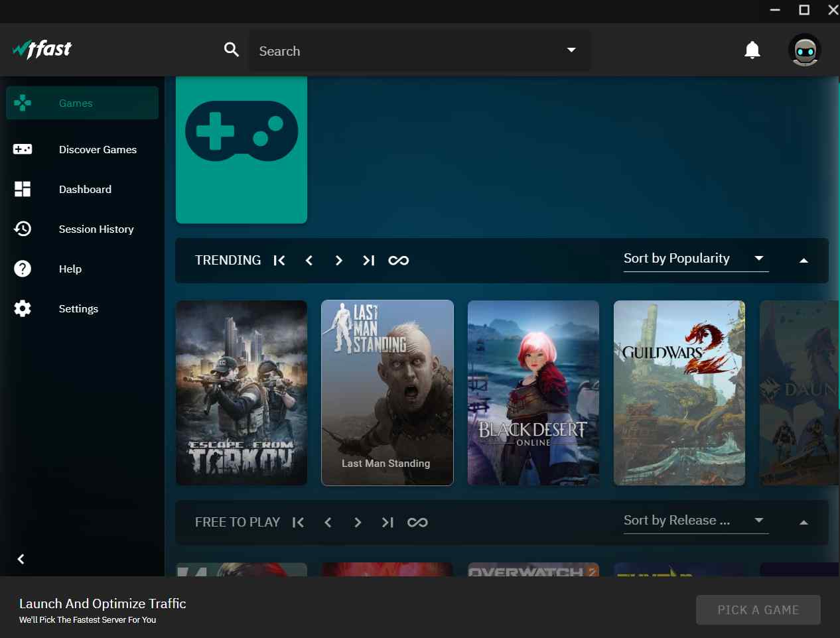The image size is (840, 638).
Task: Click the Settings gear icon
Action: click(23, 308)
